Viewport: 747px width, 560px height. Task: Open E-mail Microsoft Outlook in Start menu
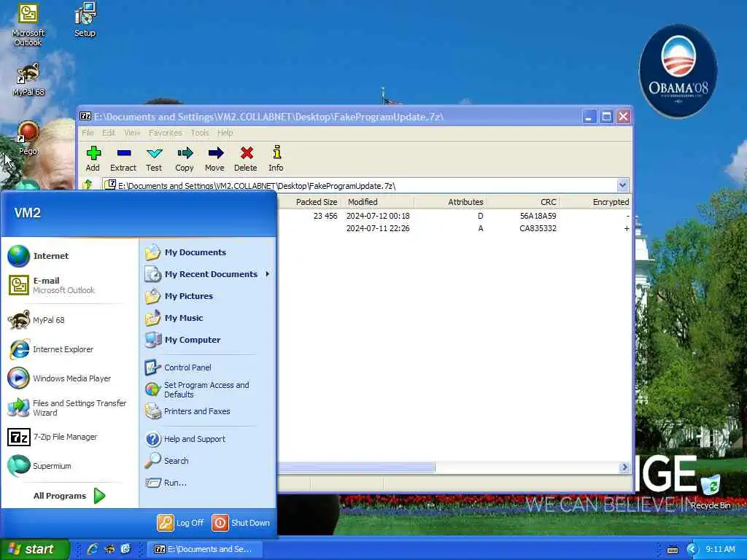pos(69,285)
